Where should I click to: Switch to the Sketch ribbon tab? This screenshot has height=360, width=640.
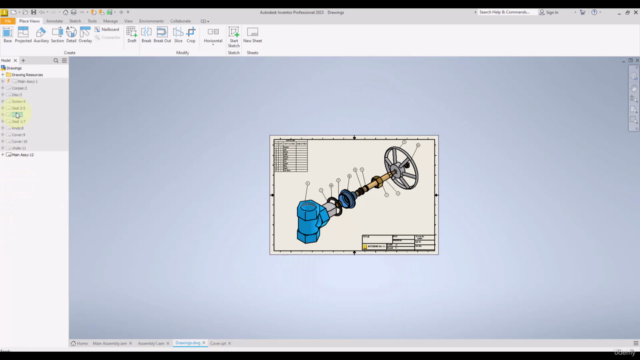[75, 21]
